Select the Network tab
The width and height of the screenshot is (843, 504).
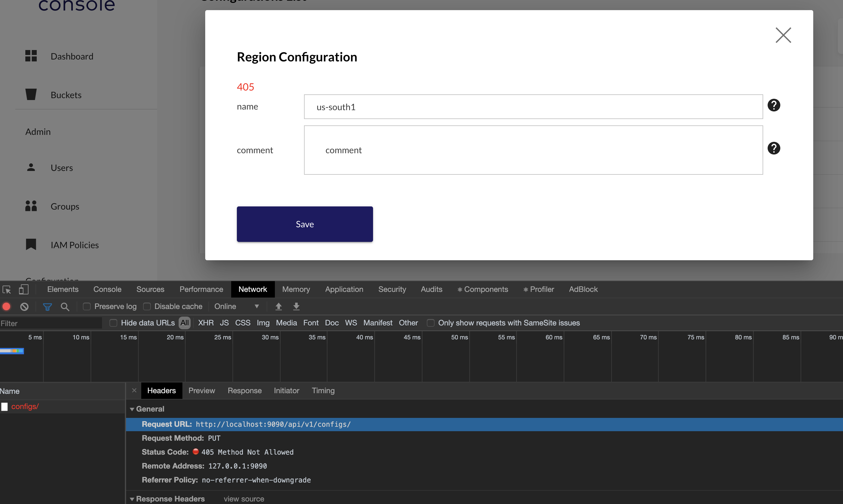(x=253, y=289)
